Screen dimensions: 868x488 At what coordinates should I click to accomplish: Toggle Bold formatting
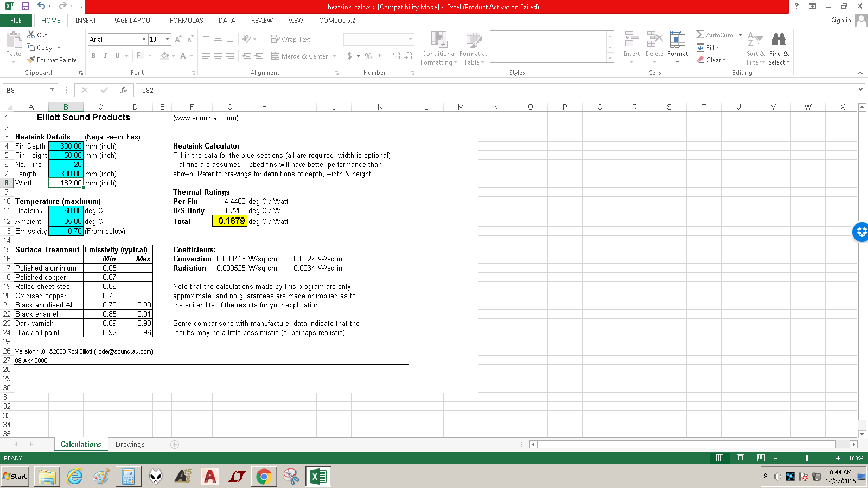[x=93, y=56]
